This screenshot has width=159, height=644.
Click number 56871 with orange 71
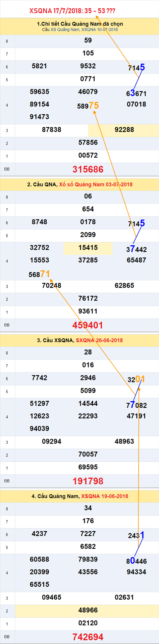[x=39, y=274]
